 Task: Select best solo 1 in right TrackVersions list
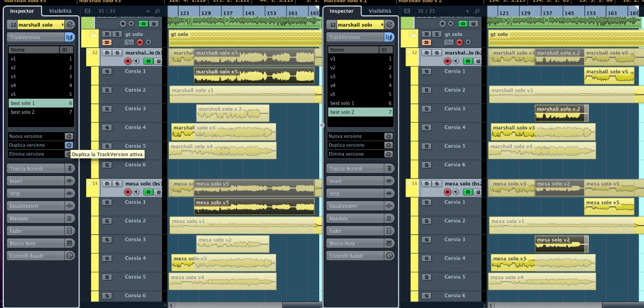tap(361, 104)
